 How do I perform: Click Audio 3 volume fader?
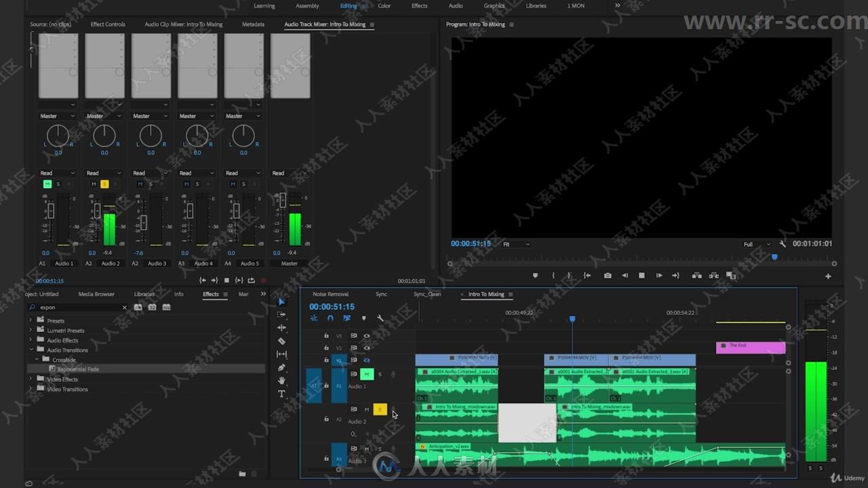143,222
